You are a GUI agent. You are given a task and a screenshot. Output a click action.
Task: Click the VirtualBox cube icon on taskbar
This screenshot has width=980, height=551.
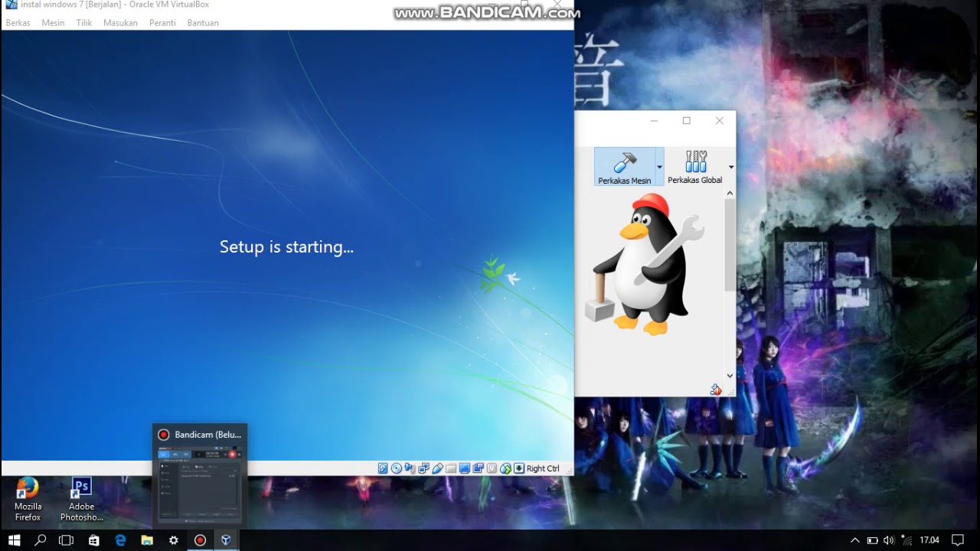coord(226,540)
